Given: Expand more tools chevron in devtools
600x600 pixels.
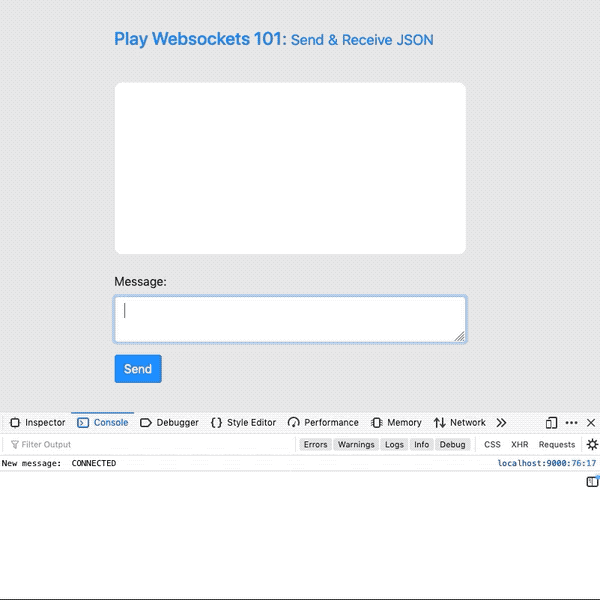Looking at the screenshot, I should pos(501,422).
